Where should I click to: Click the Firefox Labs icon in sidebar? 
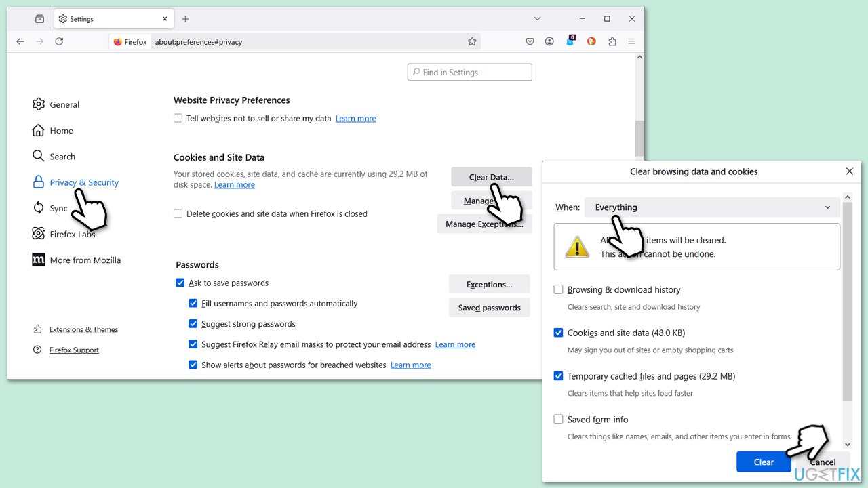38,234
